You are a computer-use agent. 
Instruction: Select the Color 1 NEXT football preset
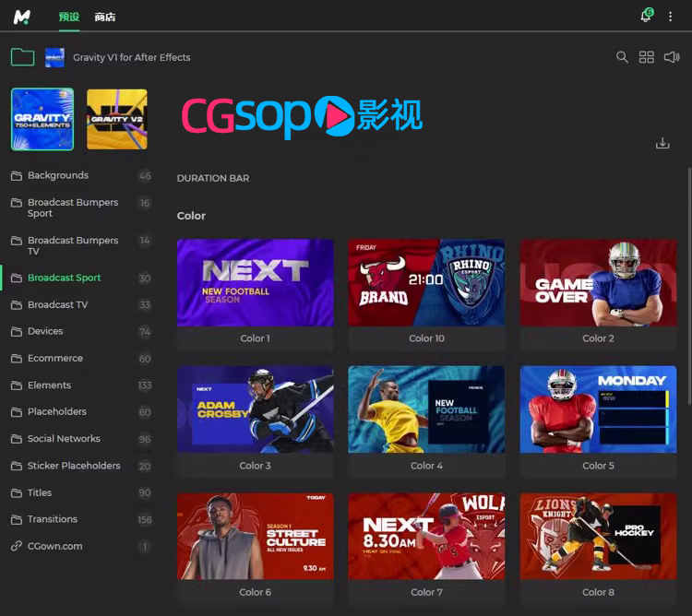point(256,283)
